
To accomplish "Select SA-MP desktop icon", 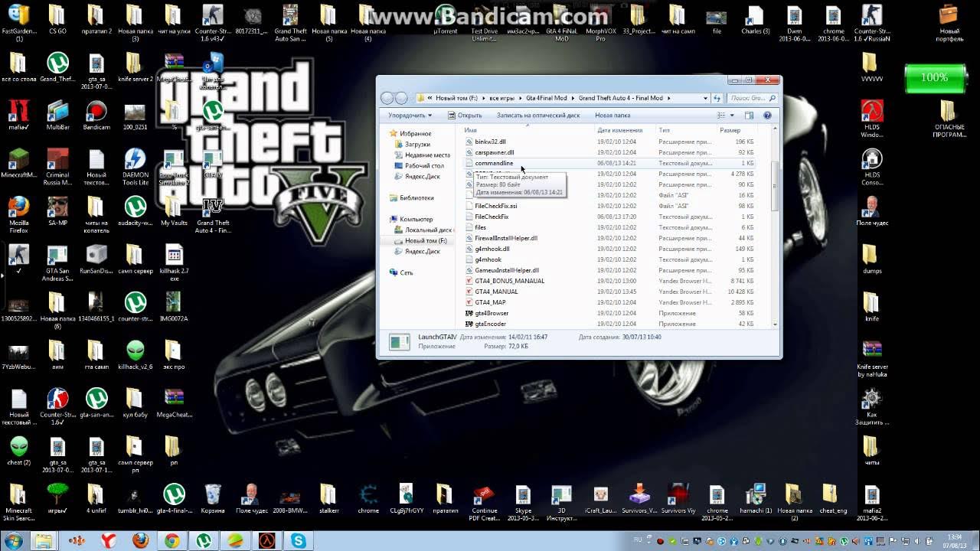I will pos(57,211).
